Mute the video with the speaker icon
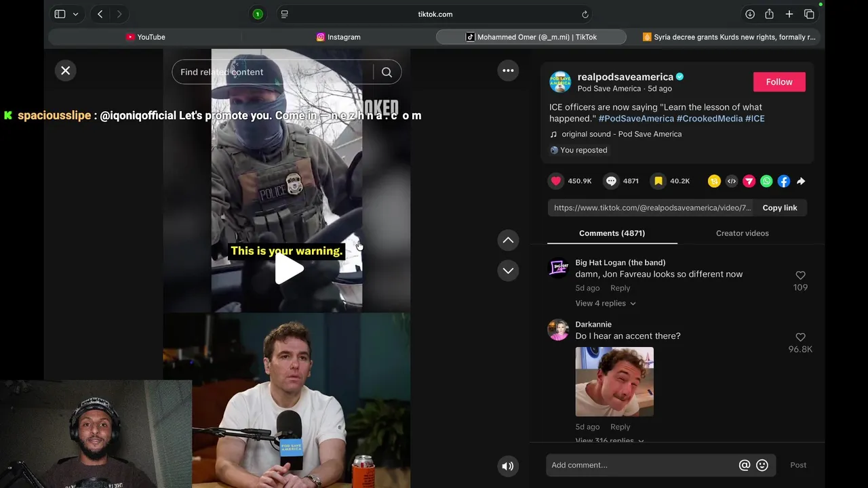Viewport: 868px width, 488px height. [x=507, y=466]
